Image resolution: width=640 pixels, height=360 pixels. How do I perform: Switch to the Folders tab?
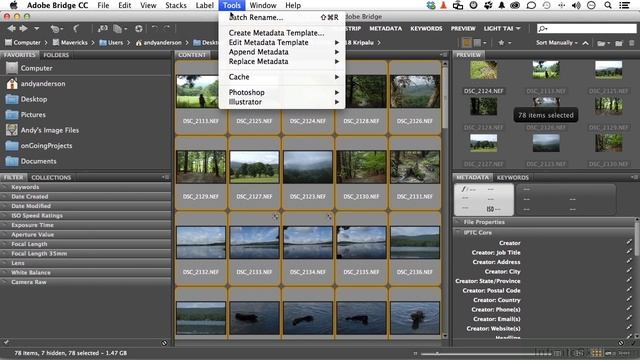[56, 55]
